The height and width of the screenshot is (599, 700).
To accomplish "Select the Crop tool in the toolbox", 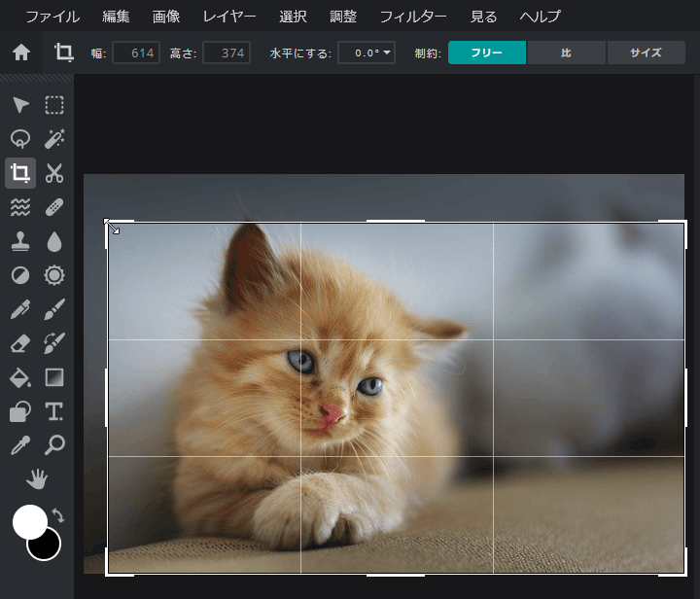I will [20, 173].
